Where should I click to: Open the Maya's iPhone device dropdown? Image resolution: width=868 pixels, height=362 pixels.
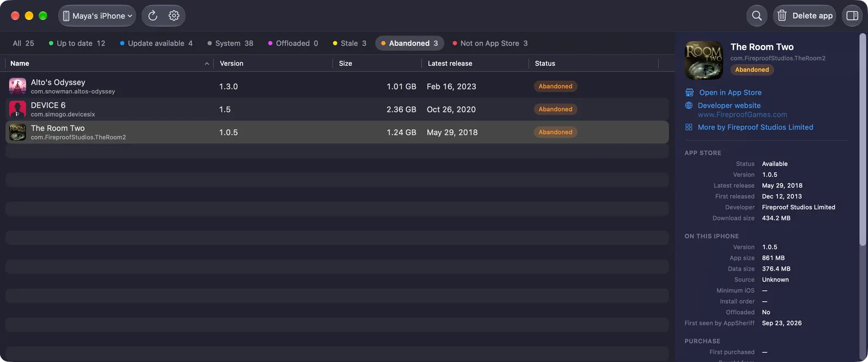click(97, 16)
